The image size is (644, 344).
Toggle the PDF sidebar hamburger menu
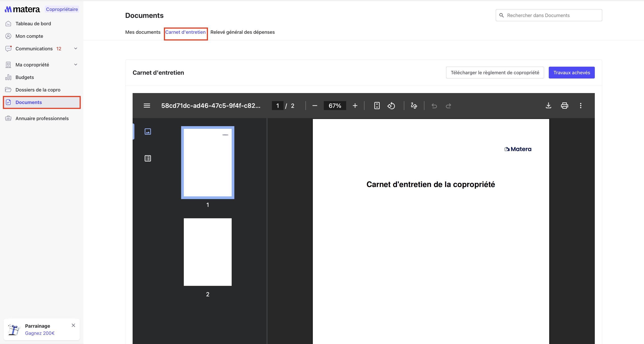pos(147,106)
